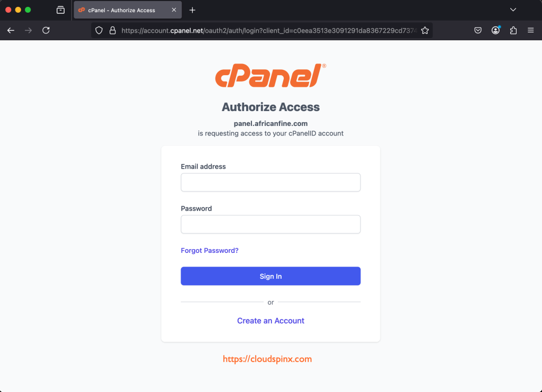Bookmark this page with the star icon
Screen dimensions: 542x392
tap(424, 31)
